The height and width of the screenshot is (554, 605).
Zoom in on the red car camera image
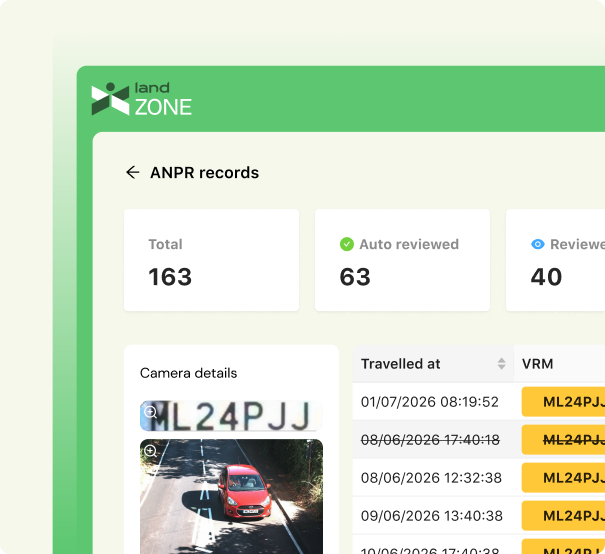[x=150, y=451]
